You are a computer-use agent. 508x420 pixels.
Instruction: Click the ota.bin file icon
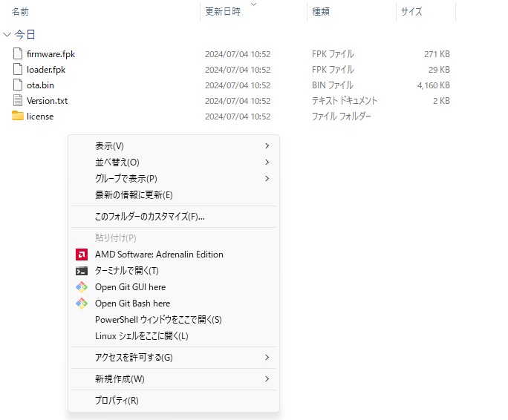click(18, 85)
